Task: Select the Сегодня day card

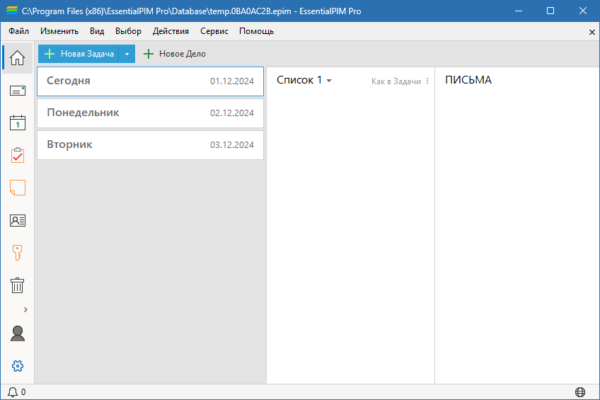Action: point(150,81)
